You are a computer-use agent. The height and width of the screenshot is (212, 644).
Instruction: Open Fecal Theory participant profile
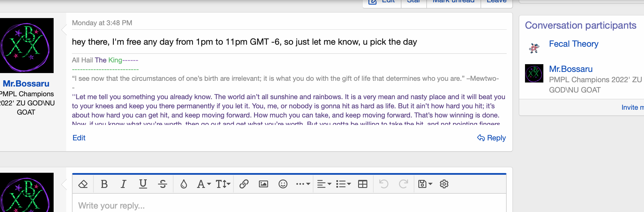pyautogui.click(x=573, y=44)
